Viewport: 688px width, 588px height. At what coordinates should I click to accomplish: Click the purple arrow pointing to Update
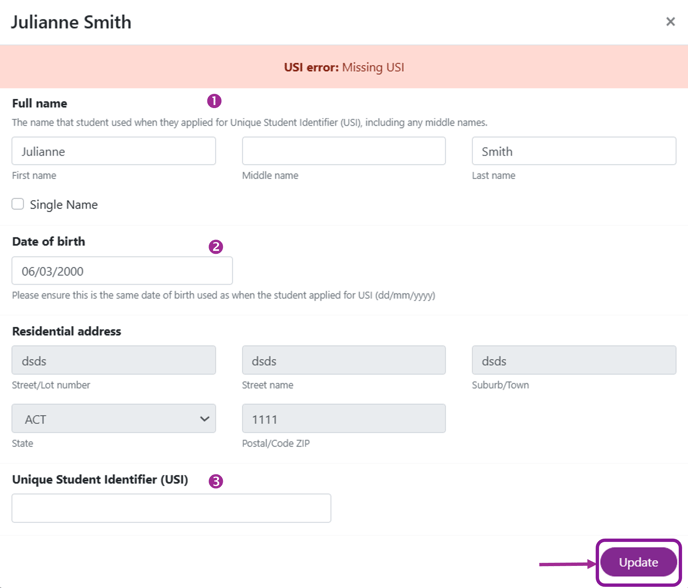pyautogui.click(x=568, y=564)
